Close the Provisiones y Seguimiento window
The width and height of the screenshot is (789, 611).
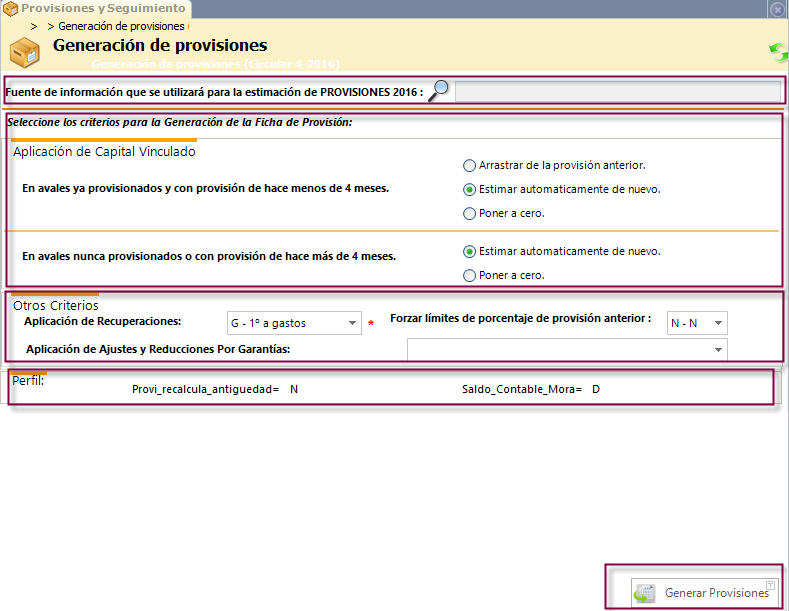click(x=777, y=9)
